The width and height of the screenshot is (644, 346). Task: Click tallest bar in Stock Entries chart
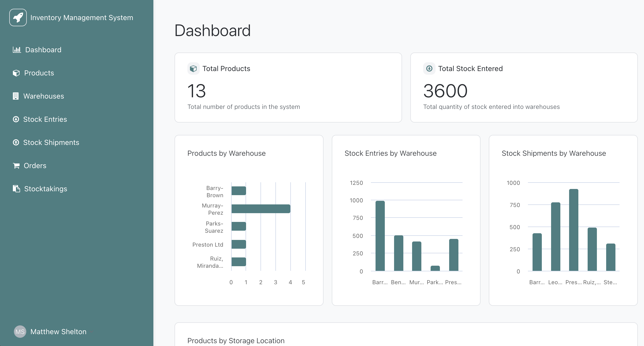click(x=380, y=236)
